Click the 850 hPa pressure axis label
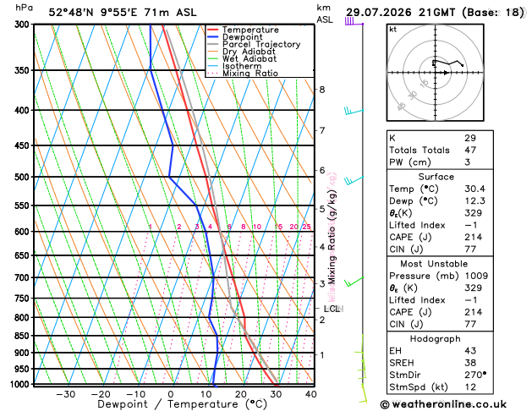This screenshot has height=411, width=532. [x=24, y=336]
